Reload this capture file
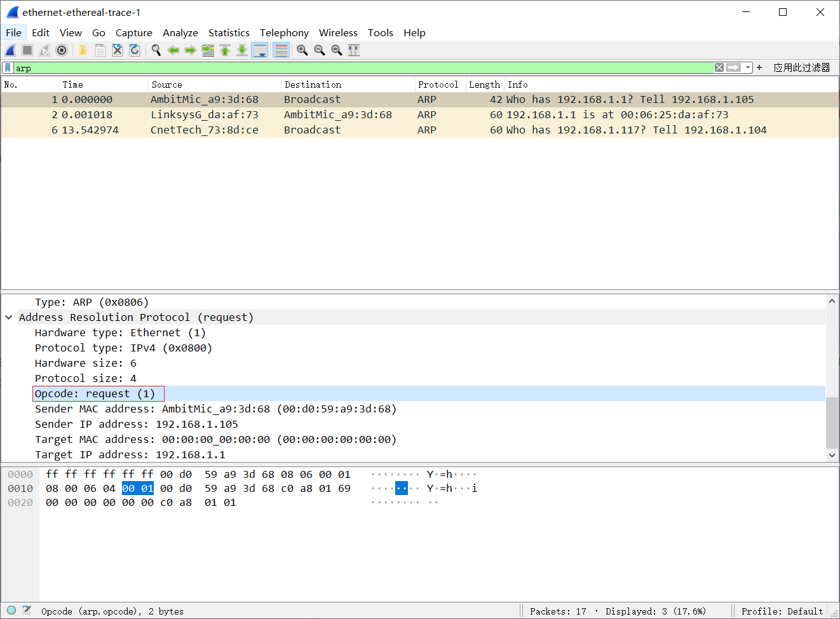 [134, 50]
